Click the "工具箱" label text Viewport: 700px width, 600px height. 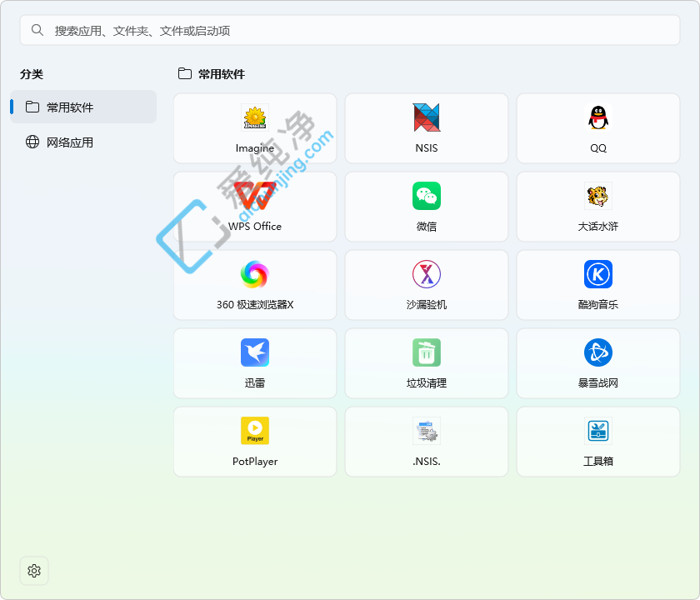pyautogui.click(x=598, y=461)
